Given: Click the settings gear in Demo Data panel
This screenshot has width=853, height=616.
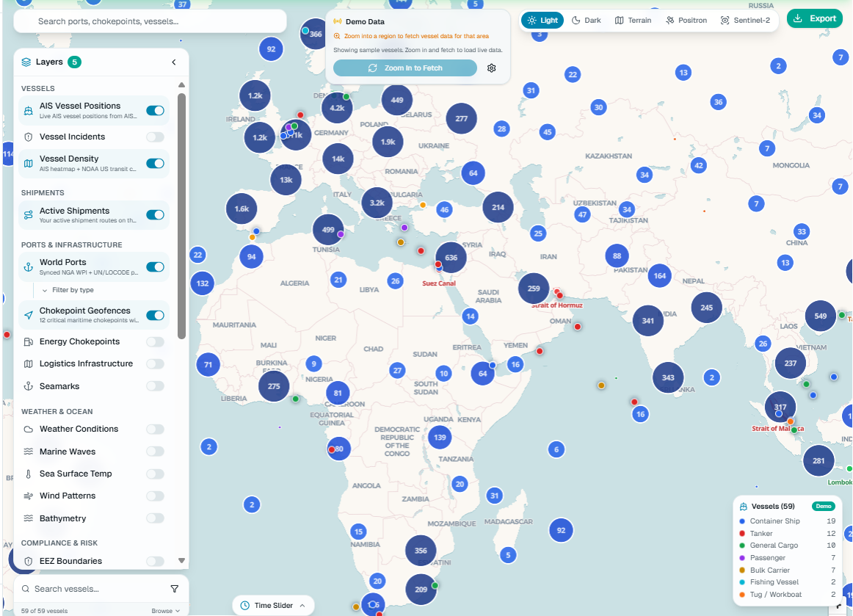Looking at the screenshot, I should [491, 68].
